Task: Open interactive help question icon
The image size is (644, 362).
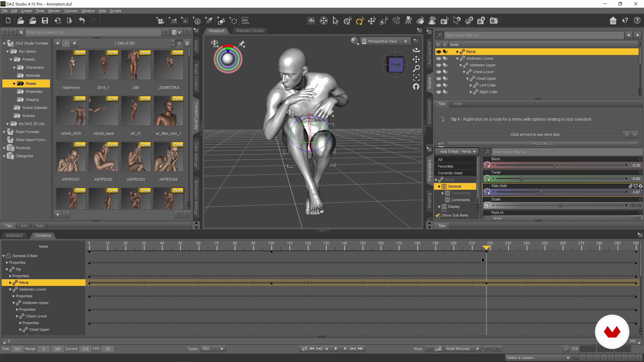Action: pyautogui.click(x=637, y=20)
